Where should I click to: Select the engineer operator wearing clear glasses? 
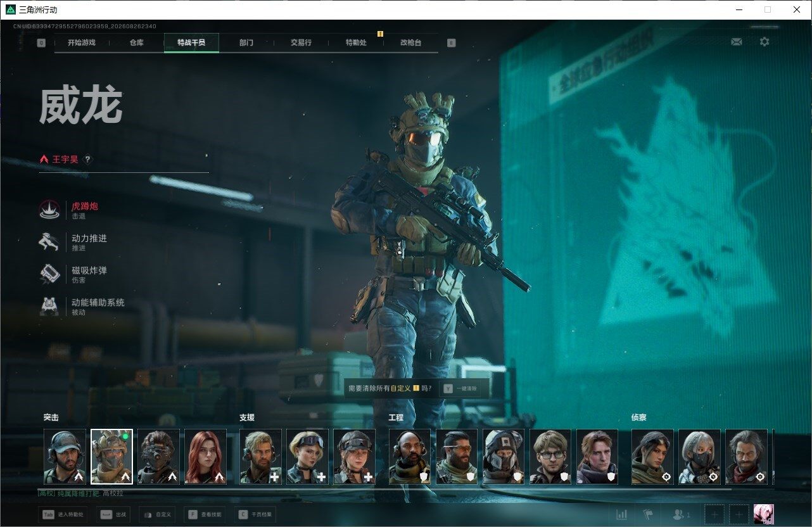550,457
